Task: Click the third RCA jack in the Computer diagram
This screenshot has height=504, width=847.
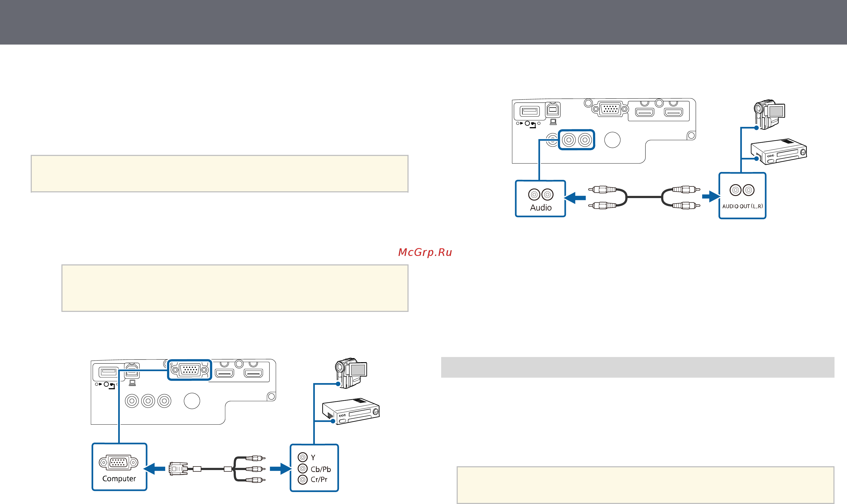Action: click(164, 401)
